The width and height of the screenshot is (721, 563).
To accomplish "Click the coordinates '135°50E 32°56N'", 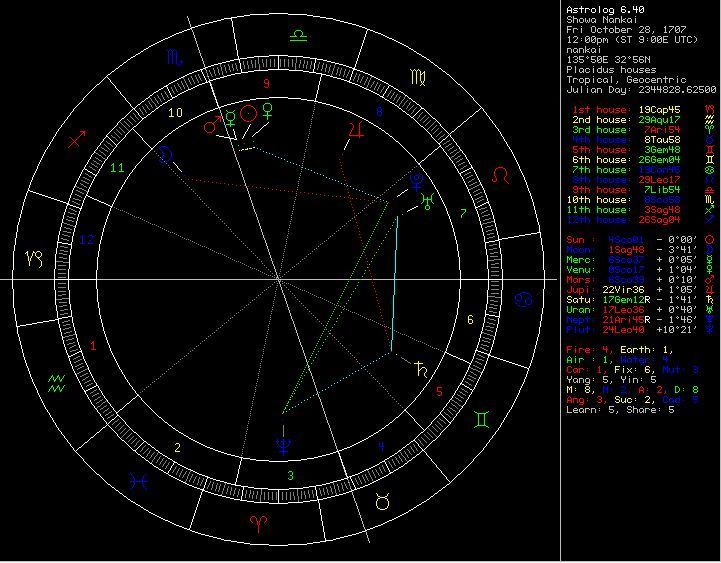I will [608, 60].
